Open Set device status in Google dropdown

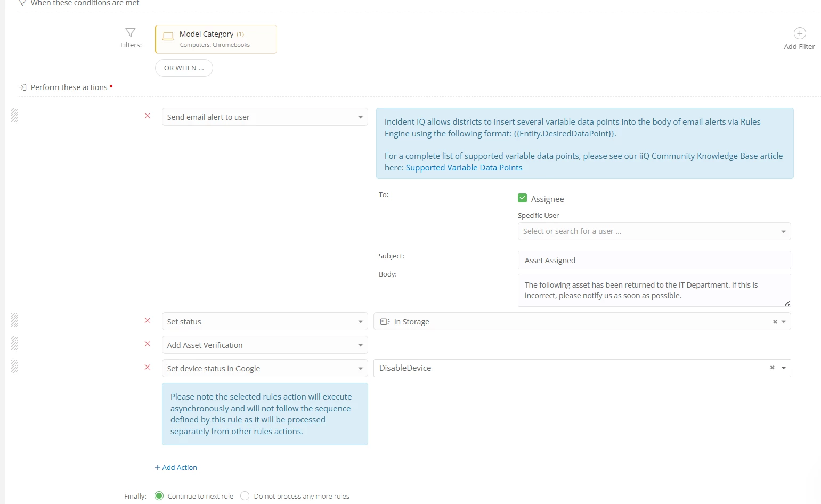pos(265,369)
